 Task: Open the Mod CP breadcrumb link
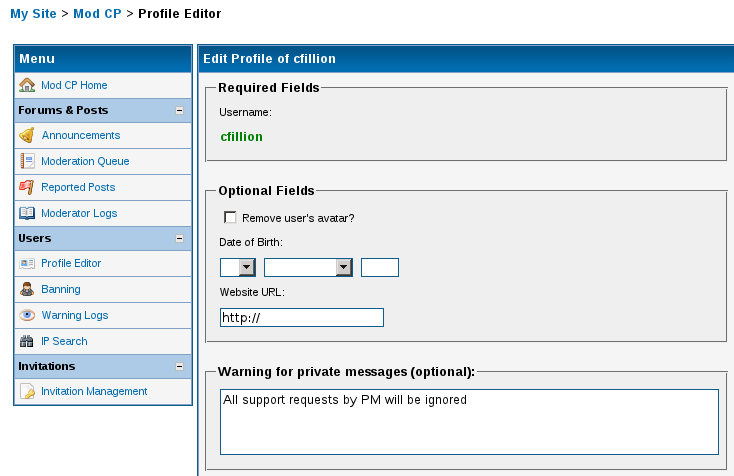[x=97, y=14]
